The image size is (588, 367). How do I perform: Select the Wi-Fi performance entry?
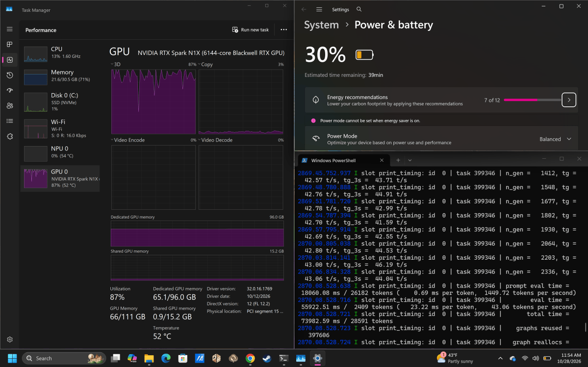60,129
